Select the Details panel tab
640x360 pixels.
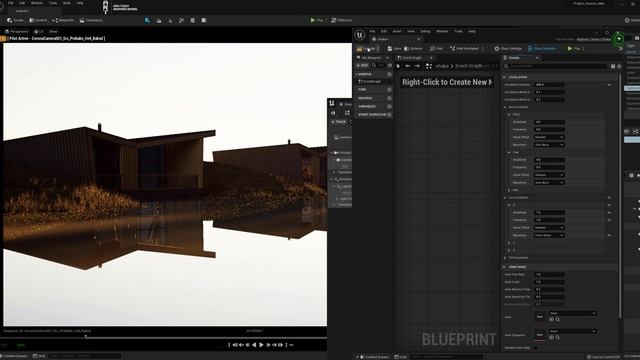tap(514, 58)
